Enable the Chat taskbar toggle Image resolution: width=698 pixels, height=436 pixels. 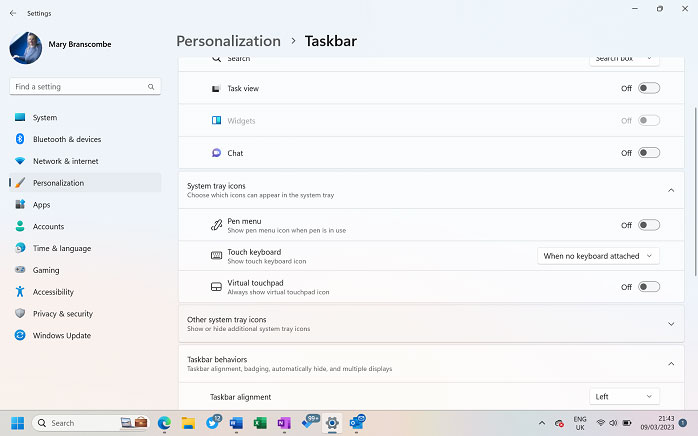pyautogui.click(x=649, y=153)
